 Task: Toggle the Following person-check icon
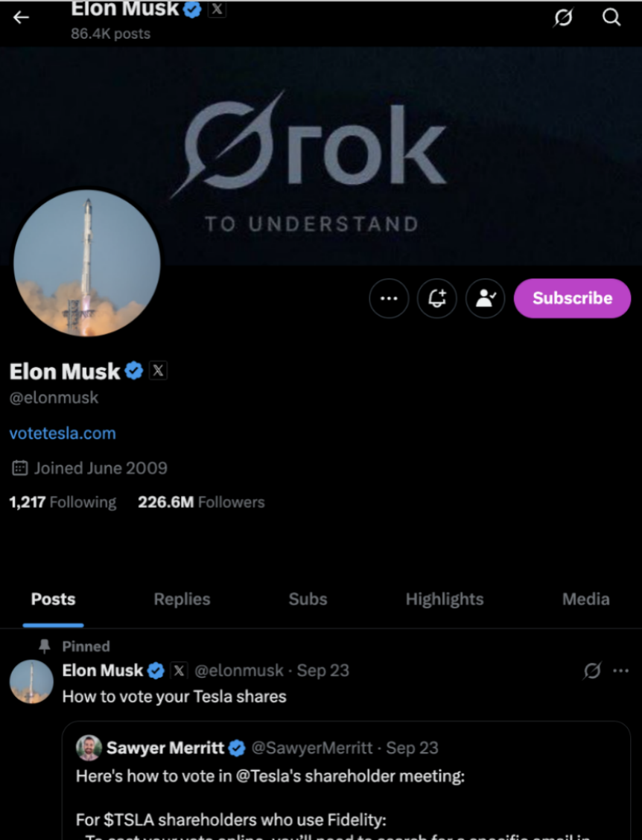pyautogui.click(x=486, y=299)
